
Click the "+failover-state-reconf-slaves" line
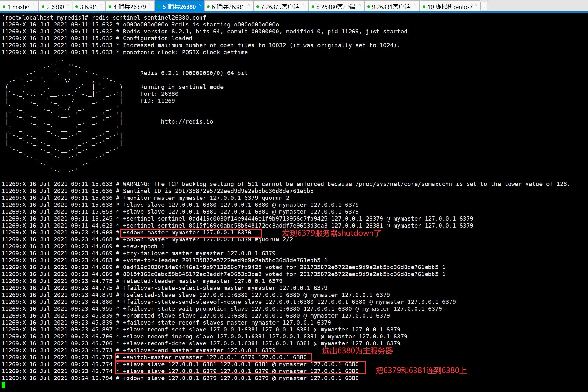[x=166, y=323]
